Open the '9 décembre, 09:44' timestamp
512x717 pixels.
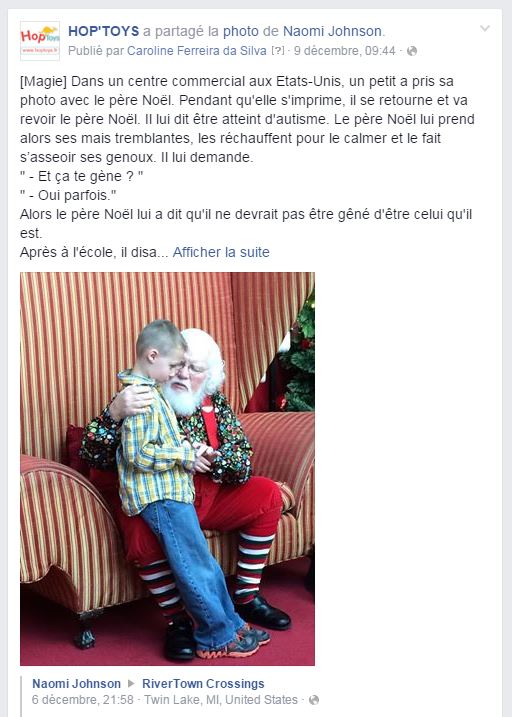tap(344, 51)
